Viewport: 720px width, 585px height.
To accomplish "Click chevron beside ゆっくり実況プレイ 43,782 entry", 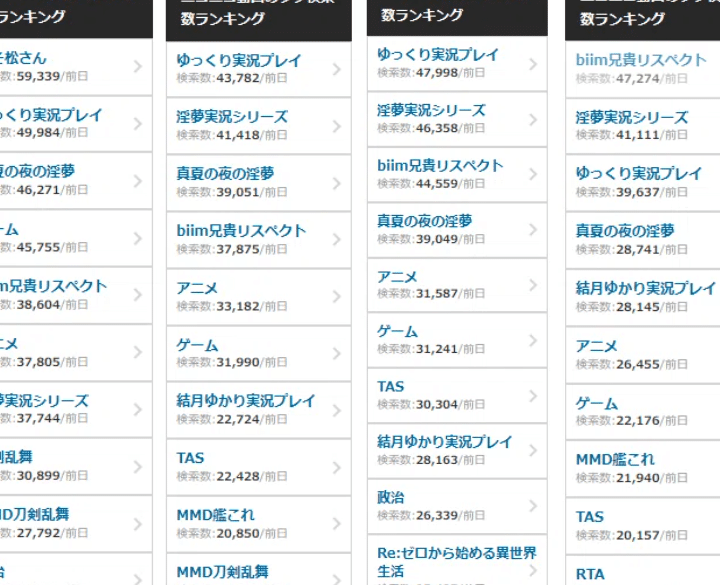I will pyautogui.click(x=336, y=70).
